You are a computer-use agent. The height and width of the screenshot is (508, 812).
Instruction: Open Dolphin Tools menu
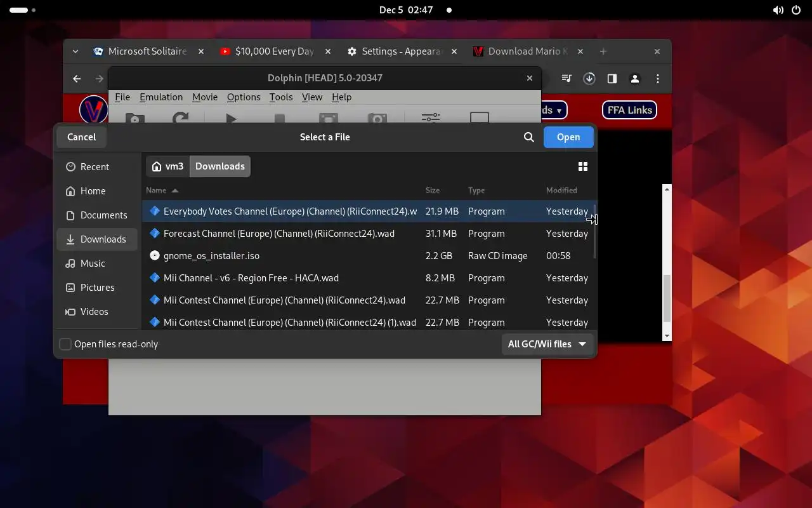[281, 97]
